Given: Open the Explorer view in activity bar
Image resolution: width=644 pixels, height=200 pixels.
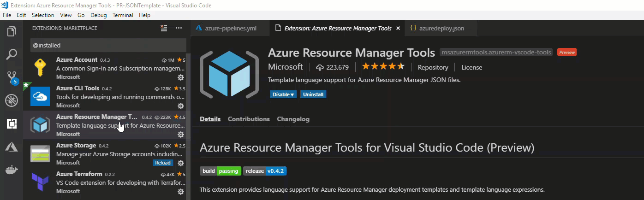Looking at the screenshot, I should click(x=12, y=31).
